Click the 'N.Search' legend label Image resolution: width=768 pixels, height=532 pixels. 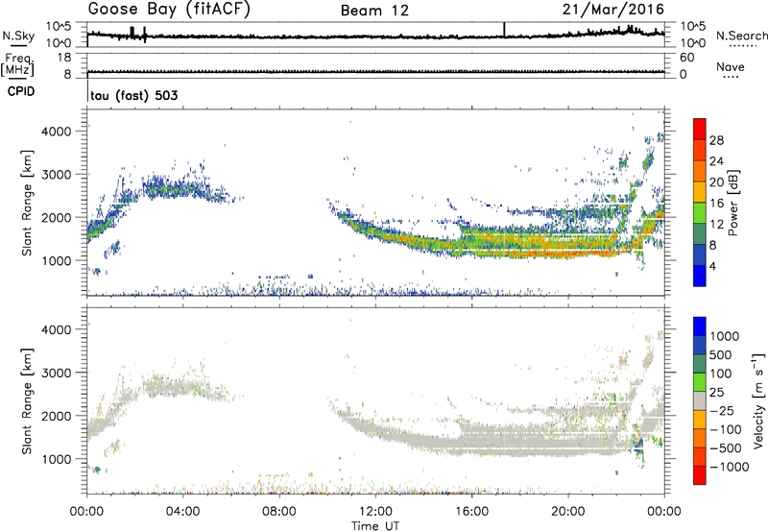pyautogui.click(x=742, y=36)
